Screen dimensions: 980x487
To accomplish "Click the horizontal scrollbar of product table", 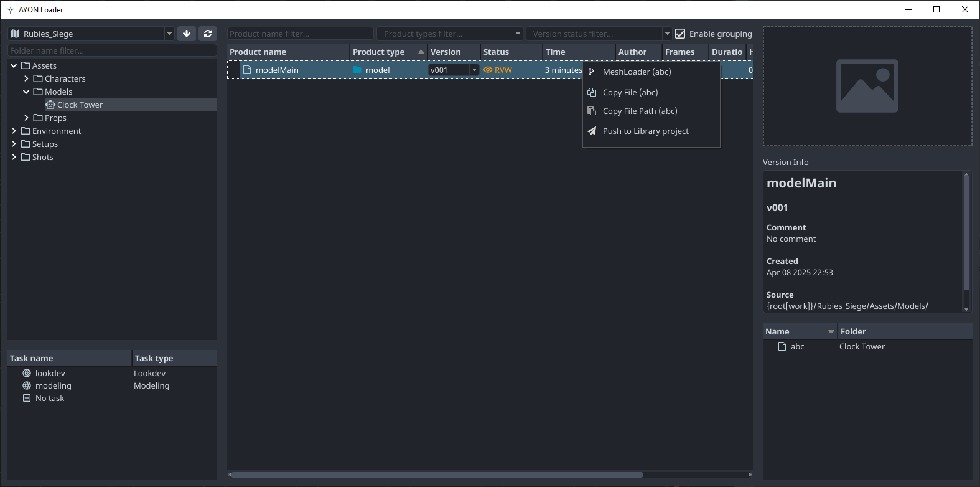I will tap(437, 475).
